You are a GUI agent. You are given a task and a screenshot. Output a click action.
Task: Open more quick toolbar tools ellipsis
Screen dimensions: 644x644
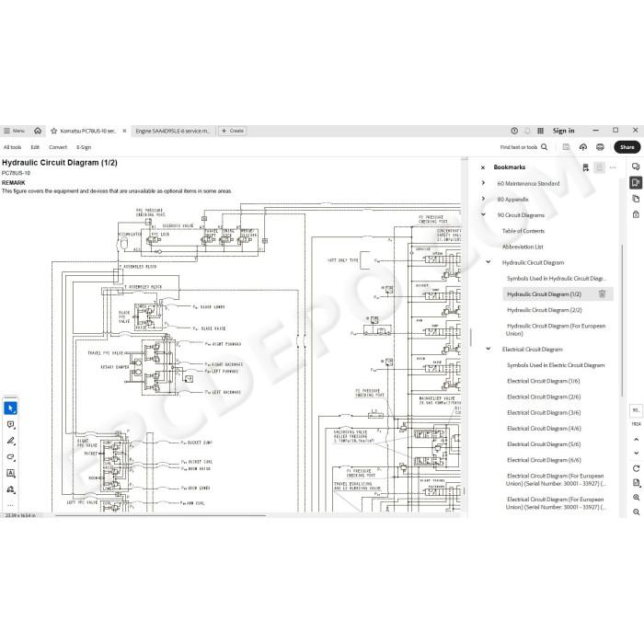click(11, 505)
